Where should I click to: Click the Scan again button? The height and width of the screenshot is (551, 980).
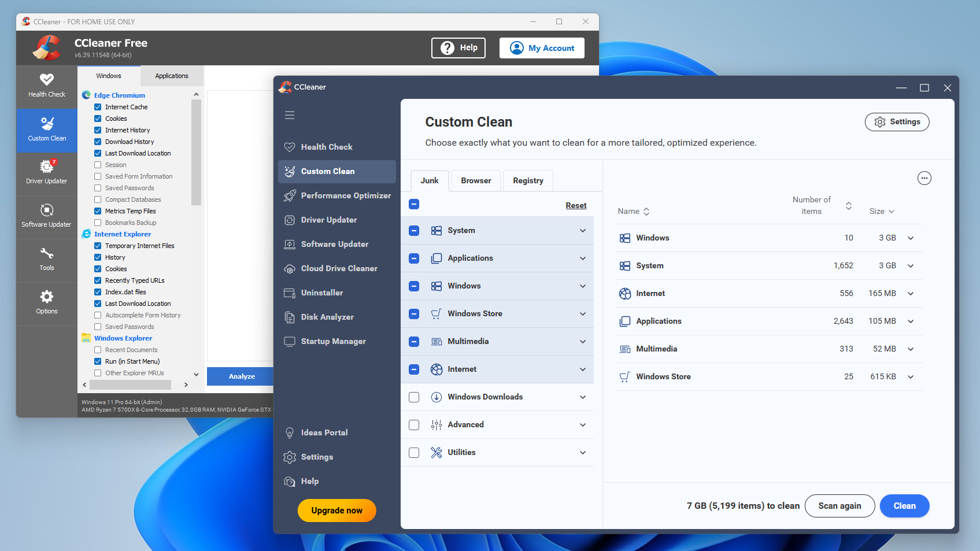[839, 506]
